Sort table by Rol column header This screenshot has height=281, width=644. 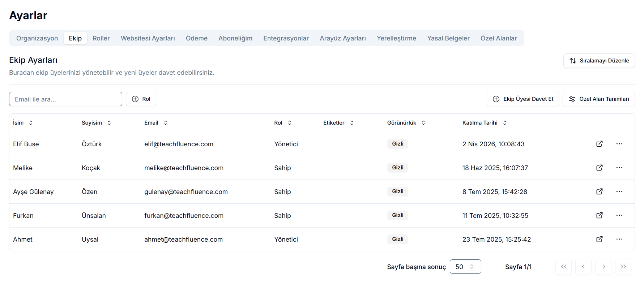coord(283,123)
